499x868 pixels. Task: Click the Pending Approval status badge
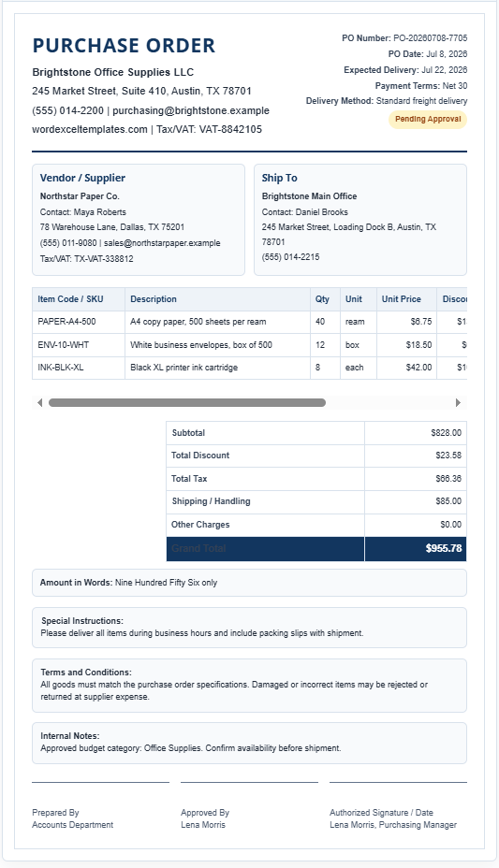(x=428, y=119)
